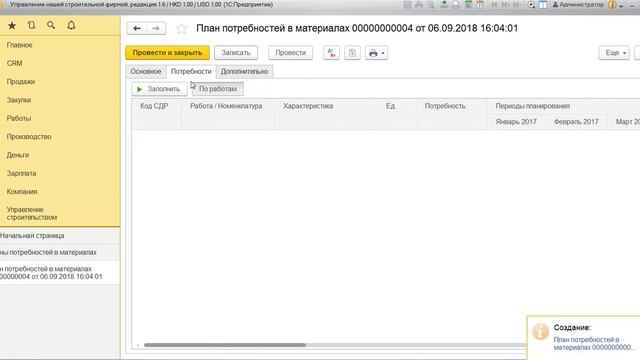Screen dimensions: 640x360
Task: Open the Закупки section
Action: 19,100
